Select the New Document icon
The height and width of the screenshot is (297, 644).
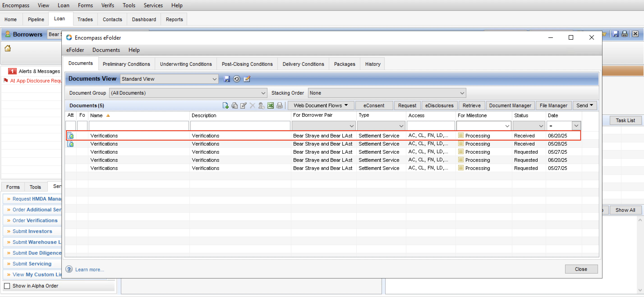[225, 105]
